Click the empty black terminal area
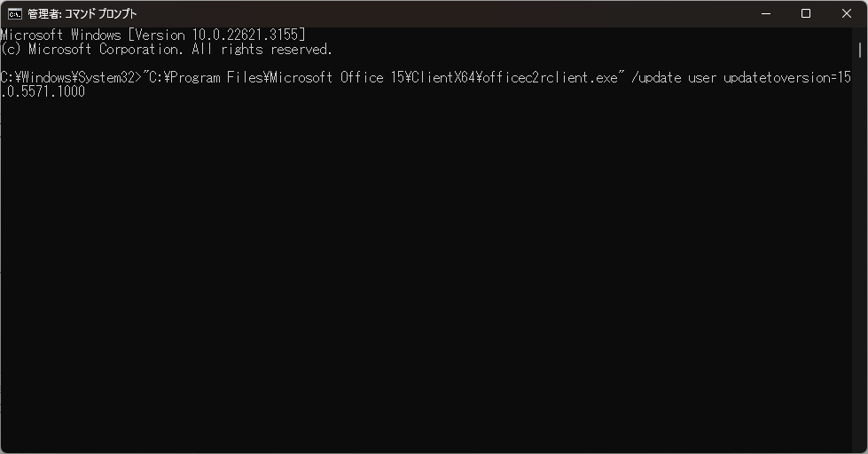This screenshot has height=454, width=868. 426,284
